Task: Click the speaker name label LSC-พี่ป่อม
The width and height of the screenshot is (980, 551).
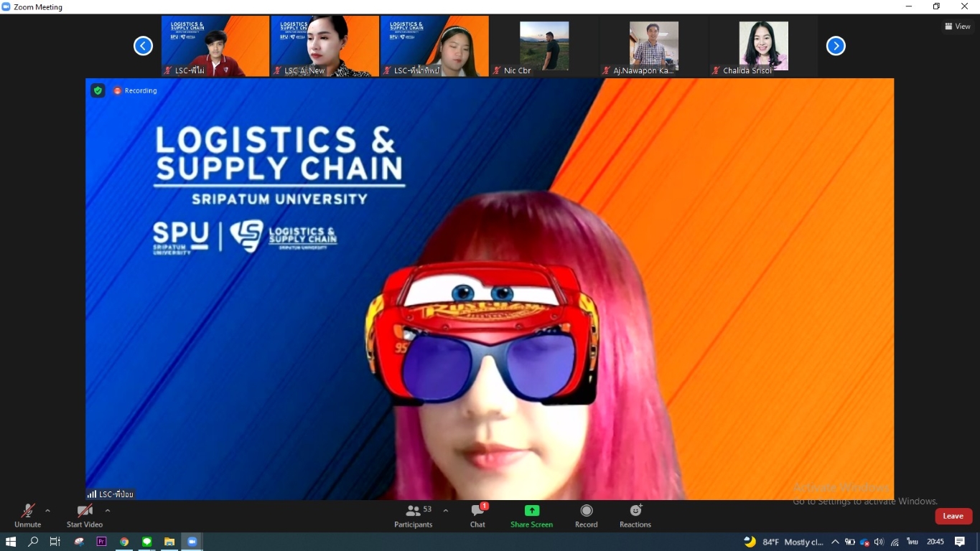Action: click(x=111, y=494)
